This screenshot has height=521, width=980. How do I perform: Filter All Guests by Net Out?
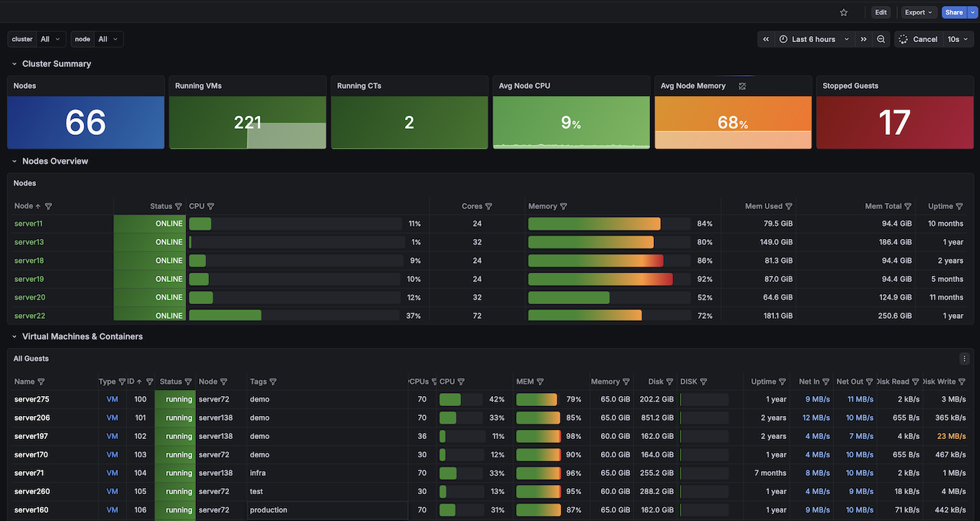tap(870, 382)
